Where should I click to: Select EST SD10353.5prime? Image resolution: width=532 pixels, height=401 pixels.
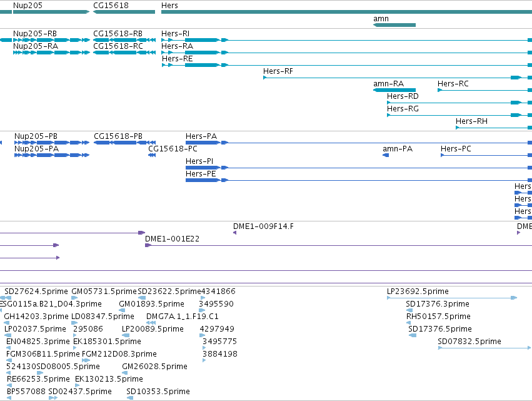click(158, 392)
